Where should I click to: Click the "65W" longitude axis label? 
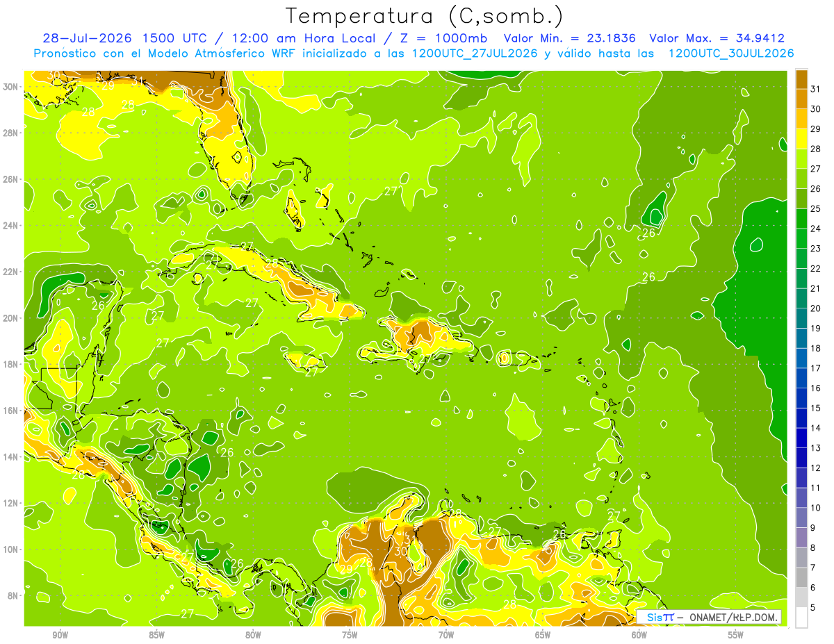(x=543, y=635)
